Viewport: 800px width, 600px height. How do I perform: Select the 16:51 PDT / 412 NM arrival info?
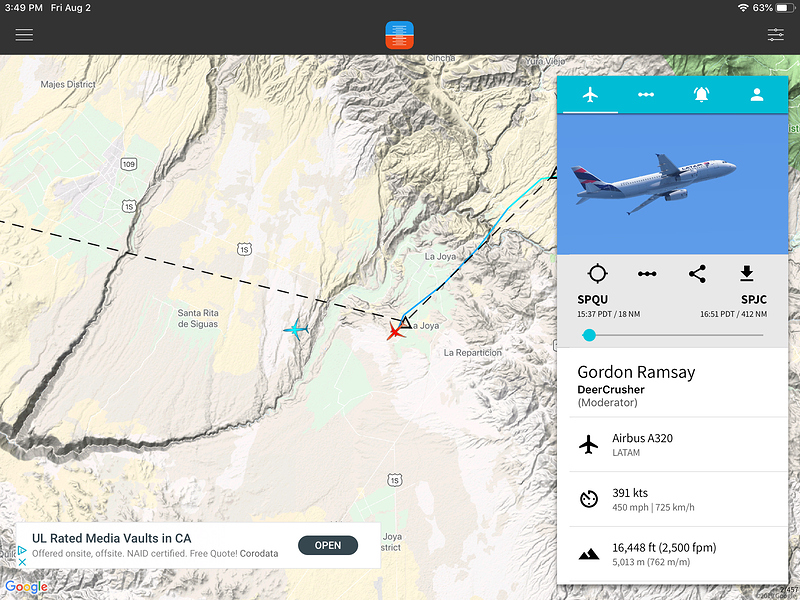click(x=733, y=314)
